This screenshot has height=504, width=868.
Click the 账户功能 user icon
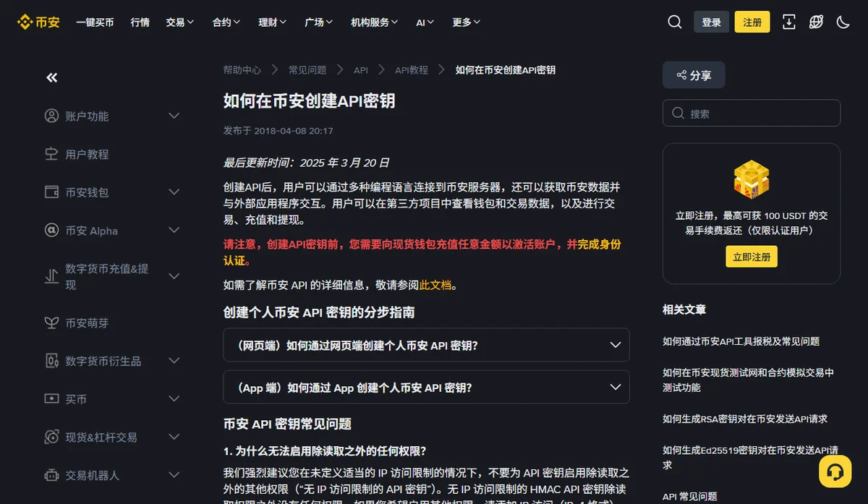click(51, 116)
